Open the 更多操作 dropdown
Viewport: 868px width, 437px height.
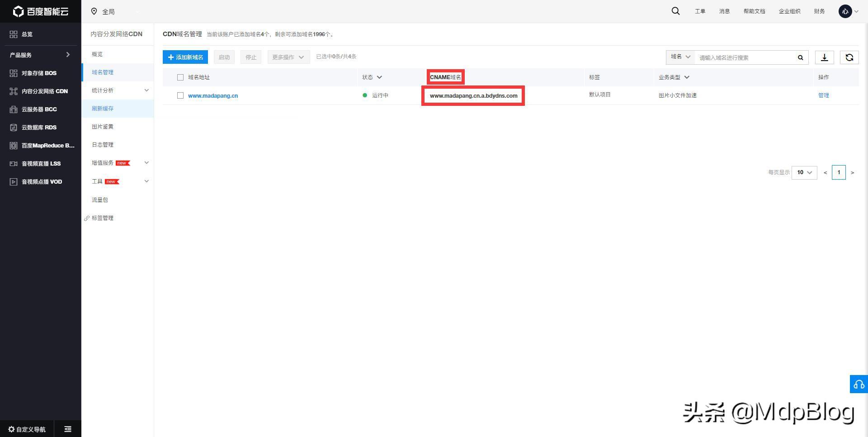(x=288, y=57)
